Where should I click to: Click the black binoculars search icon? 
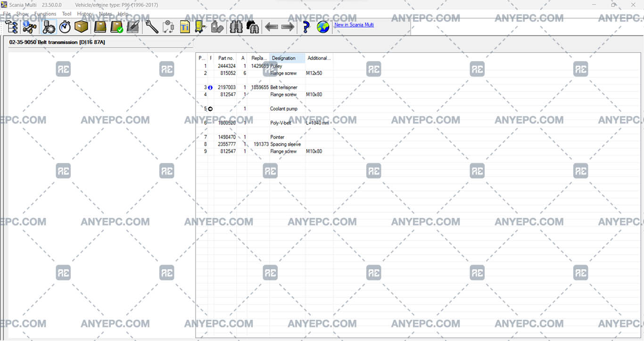pos(253,27)
